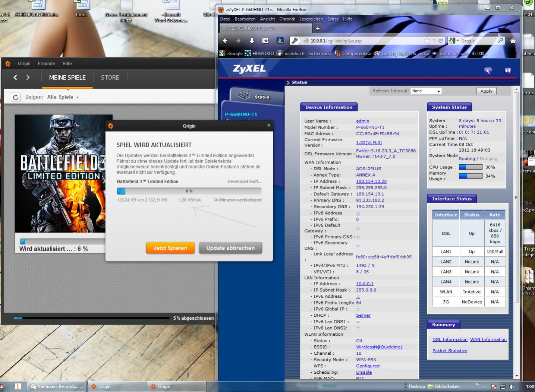The image size is (535, 392).
Task: Click the key icon in address bar
Action: tap(294, 41)
